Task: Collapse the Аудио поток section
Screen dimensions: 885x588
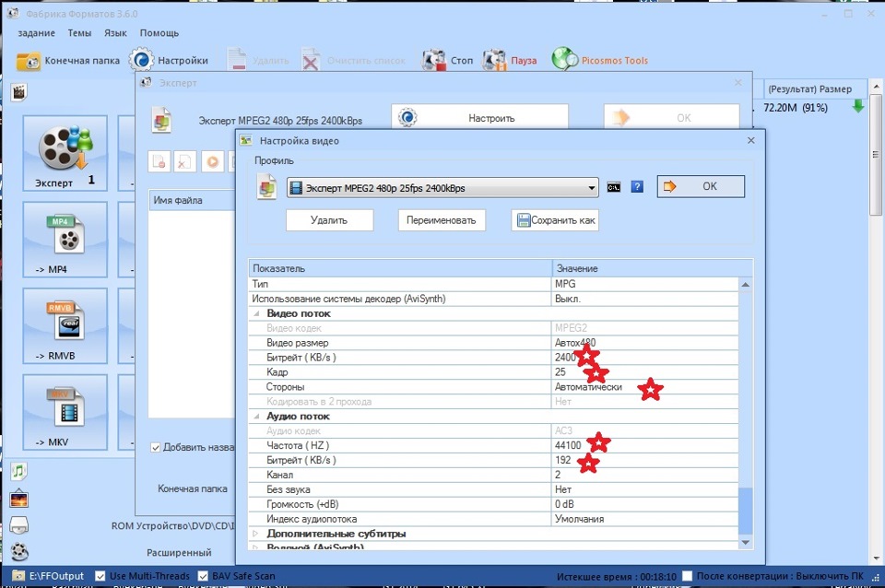Action: pos(257,416)
